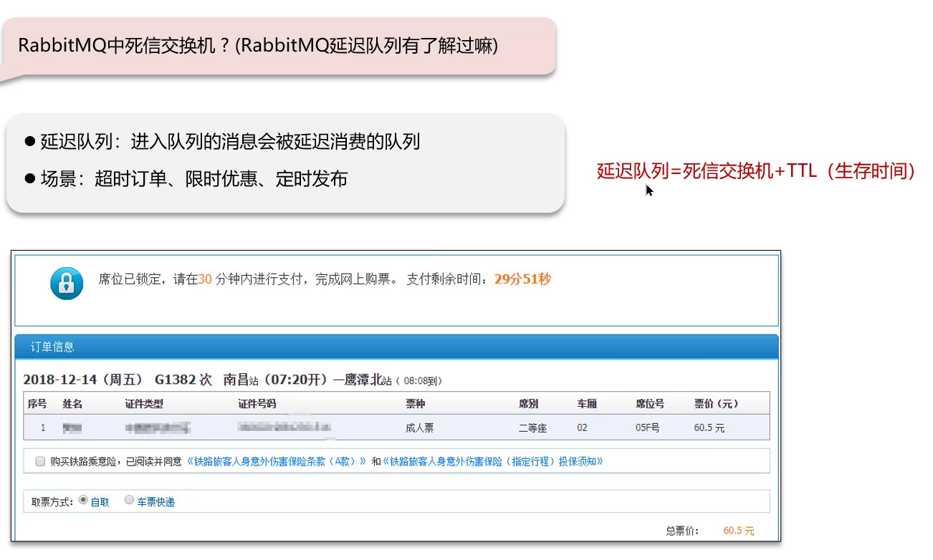Click the 序号 column header
Screen dimensions: 933x560
37,404
